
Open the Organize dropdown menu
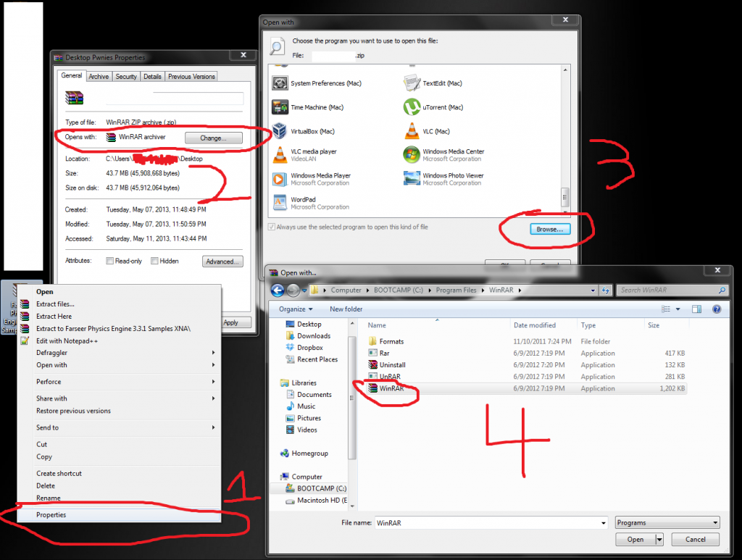(x=296, y=309)
